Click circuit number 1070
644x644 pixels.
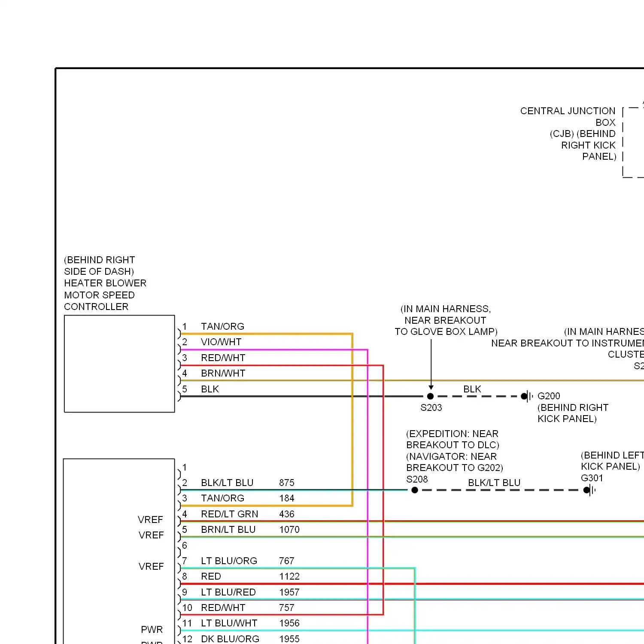tap(289, 529)
